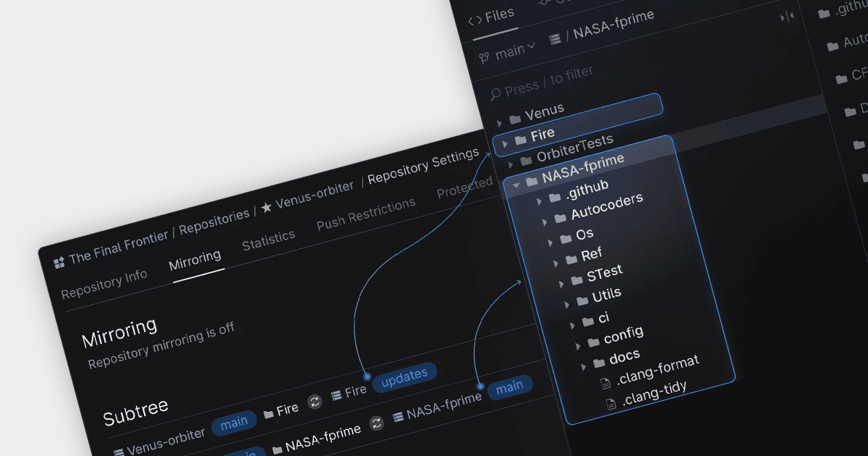This screenshot has width=868, height=456.
Task: Click 'Repository mirroring is off' text
Action: (x=161, y=344)
